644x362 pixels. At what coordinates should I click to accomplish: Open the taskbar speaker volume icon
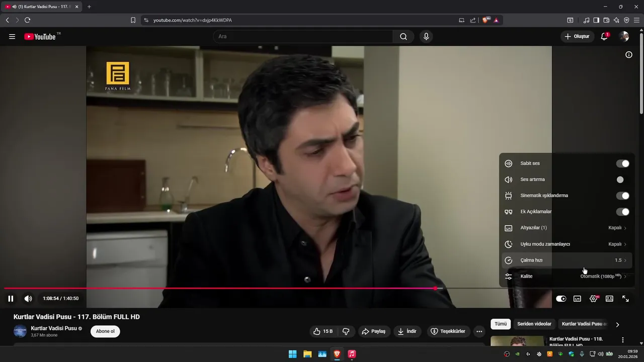[600, 354]
